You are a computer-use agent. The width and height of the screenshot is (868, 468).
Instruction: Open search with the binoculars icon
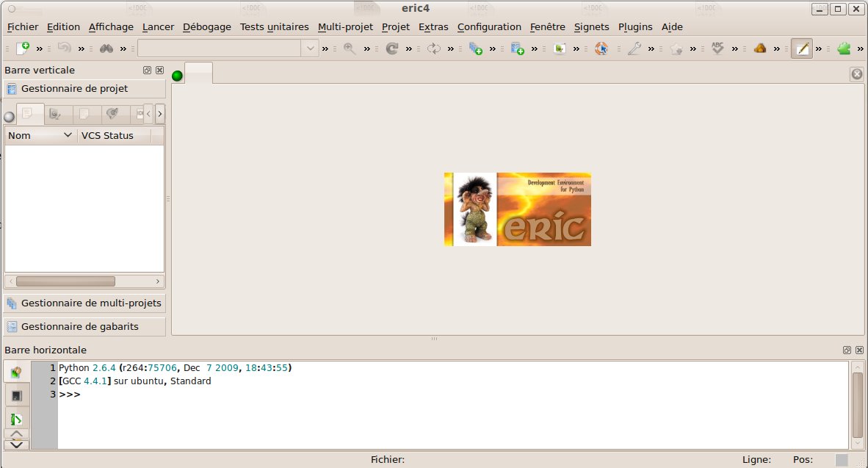[106, 48]
